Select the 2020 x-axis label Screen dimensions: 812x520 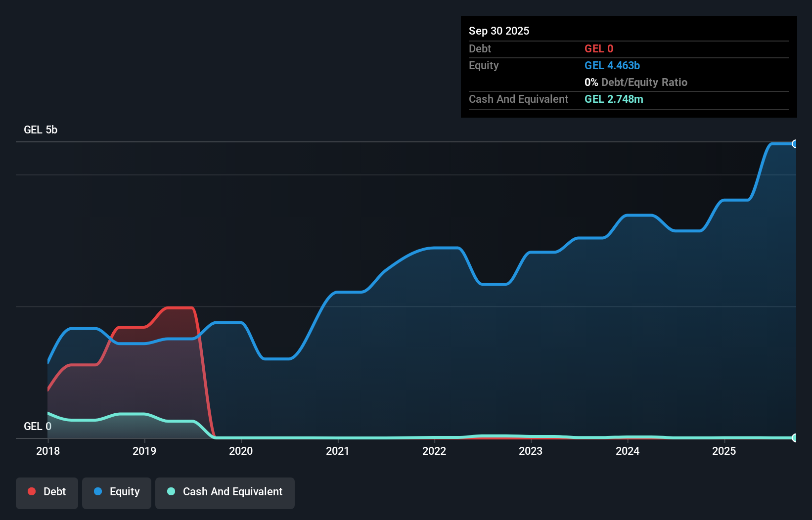tap(241, 451)
